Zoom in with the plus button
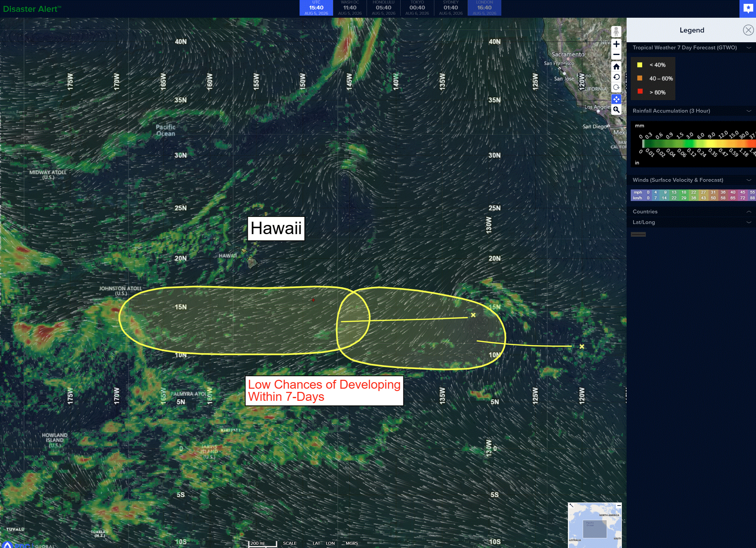The height and width of the screenshot is (548, 756). pos(616,44)
